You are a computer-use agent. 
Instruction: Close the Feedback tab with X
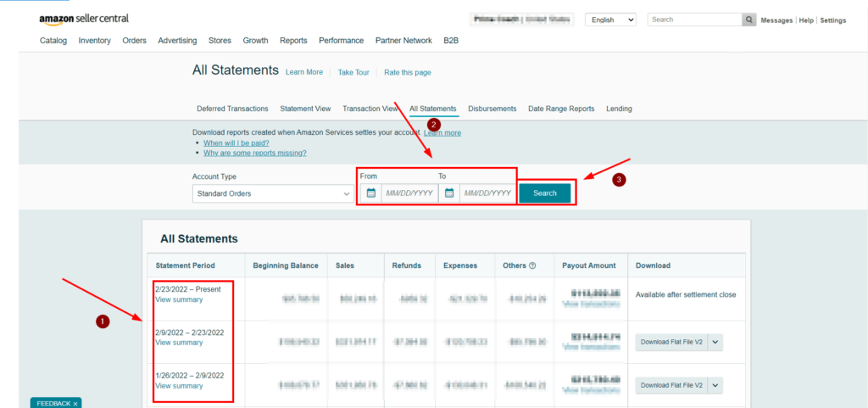click(75, 404)
